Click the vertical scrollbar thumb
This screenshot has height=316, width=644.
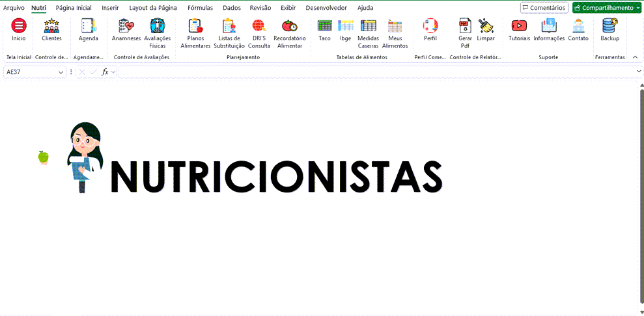pyautogui.click(x=641, y=196)
